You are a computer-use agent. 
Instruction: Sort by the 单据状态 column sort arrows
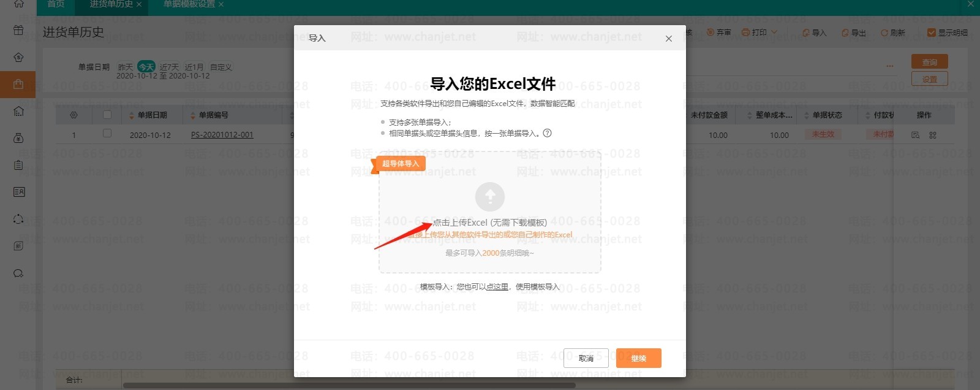pos(807,115)
